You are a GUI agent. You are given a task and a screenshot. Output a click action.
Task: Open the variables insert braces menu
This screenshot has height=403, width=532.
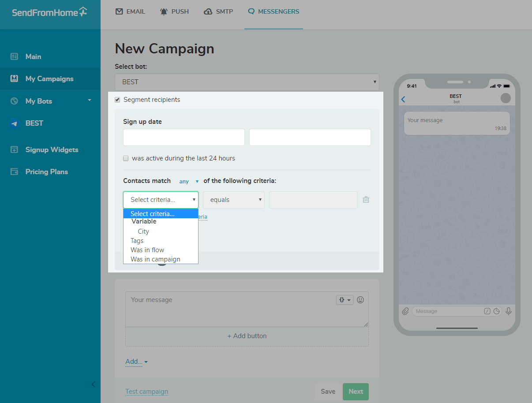(345, 300)
